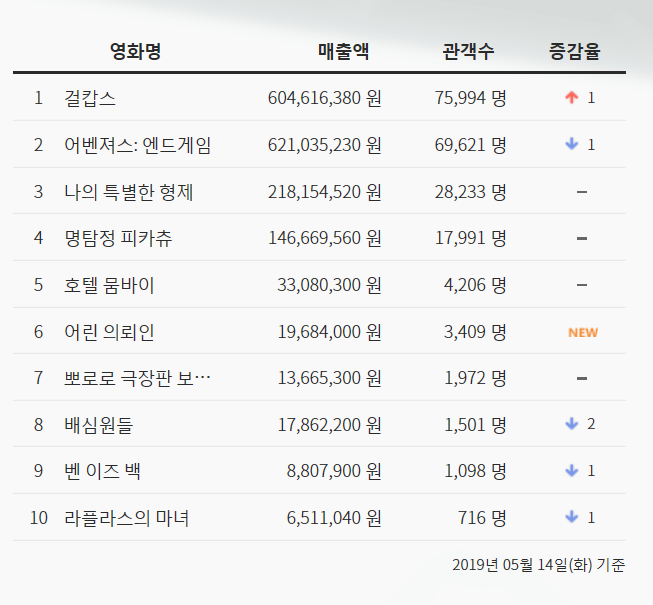Screen dimensions: 653x605
Task: Click the NEW badge for 어린 의뢰인
Action: click(x=583, y=332)
